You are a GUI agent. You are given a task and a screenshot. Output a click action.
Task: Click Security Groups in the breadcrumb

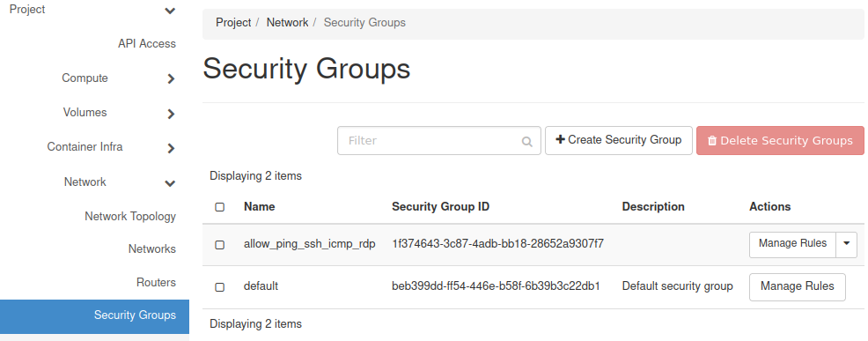click(x=364, y=23)
